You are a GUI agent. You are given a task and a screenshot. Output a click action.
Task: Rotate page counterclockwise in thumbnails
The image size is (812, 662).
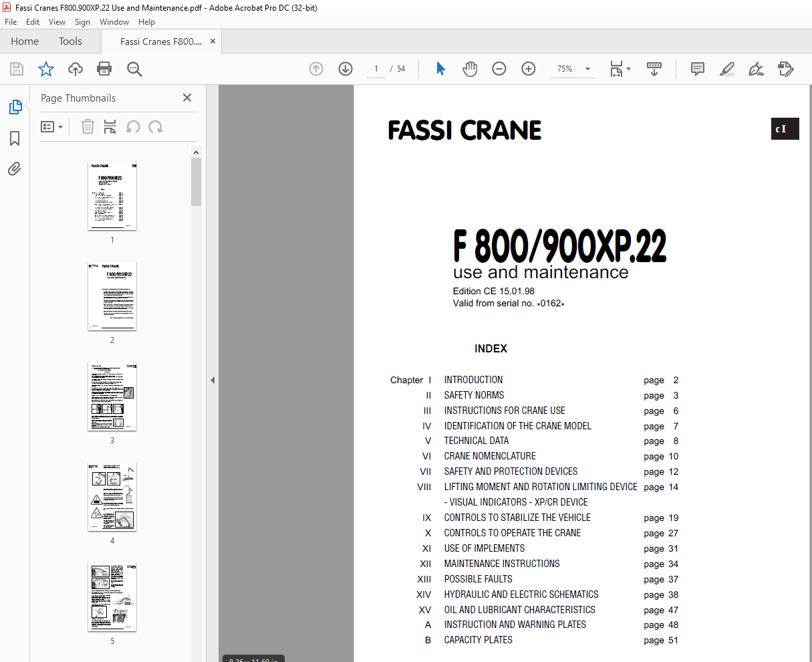(x=133, y=126)
